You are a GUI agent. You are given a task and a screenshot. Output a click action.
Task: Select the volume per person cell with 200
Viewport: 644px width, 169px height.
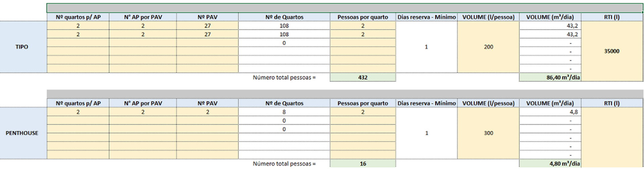tap(488, 47)
